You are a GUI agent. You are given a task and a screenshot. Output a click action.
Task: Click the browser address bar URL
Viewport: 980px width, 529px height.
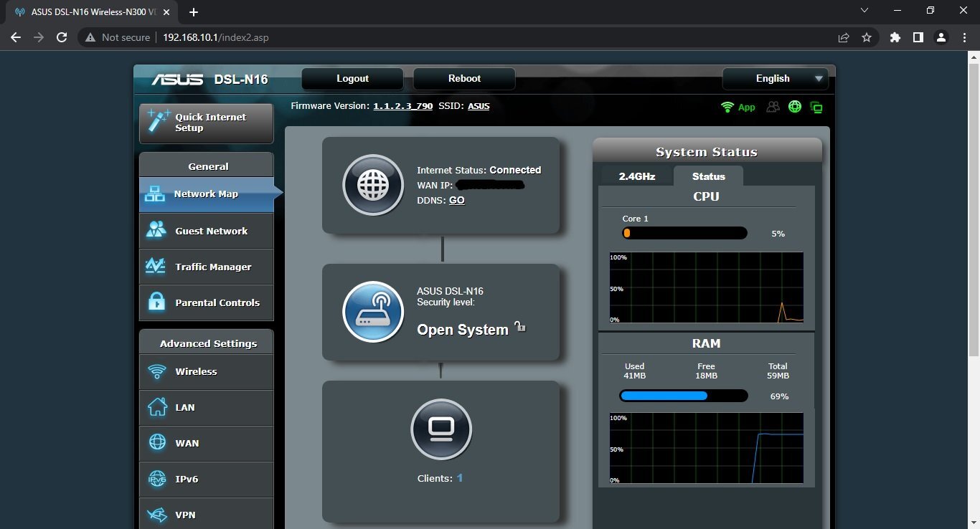tap(215, 37)
